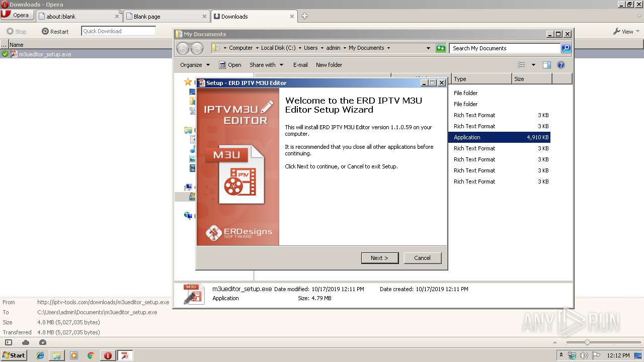
Task: Open a new Opera tab with plus icon
Action: 304,16
